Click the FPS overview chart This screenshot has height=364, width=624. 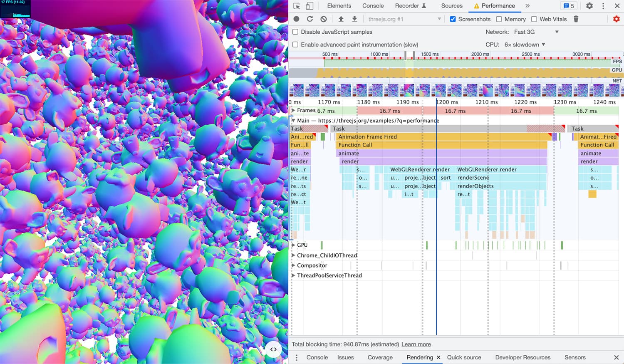pos(456,63)
